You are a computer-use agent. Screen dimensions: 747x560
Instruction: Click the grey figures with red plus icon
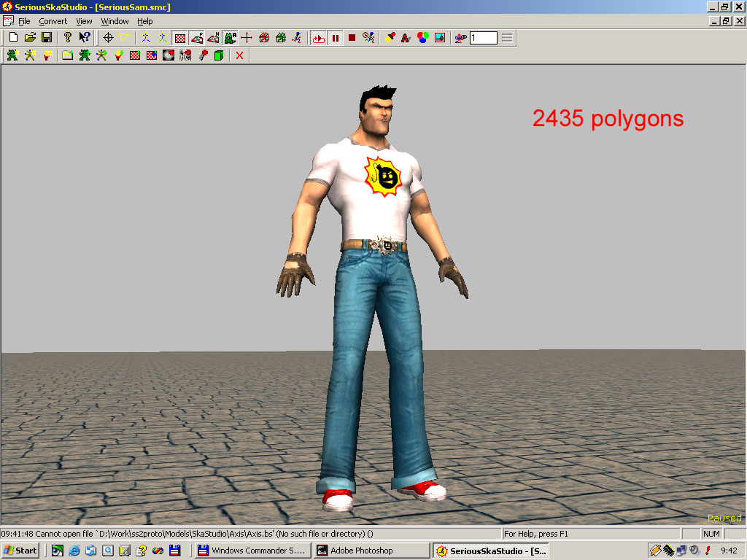pos(185,55)
